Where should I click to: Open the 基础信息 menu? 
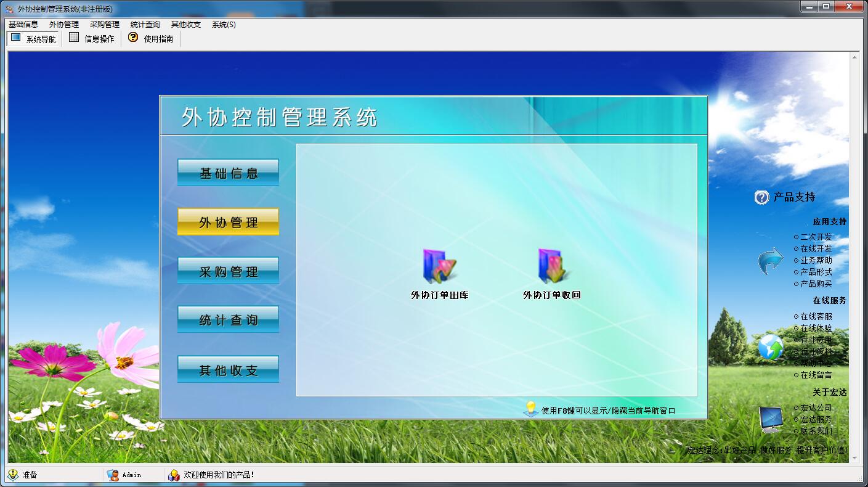(23, 25)
